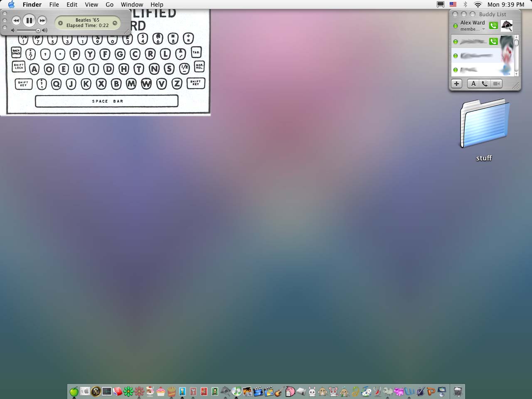Open the dark monitor icon in the Dock
The height and width of the screenshot is (399, 532).
point(107,392)
